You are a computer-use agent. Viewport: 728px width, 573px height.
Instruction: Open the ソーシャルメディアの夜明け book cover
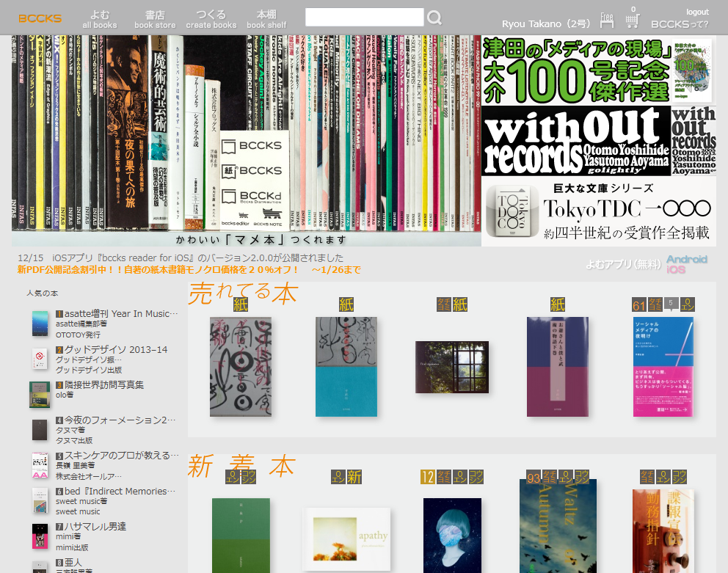(x=663, y=367)
